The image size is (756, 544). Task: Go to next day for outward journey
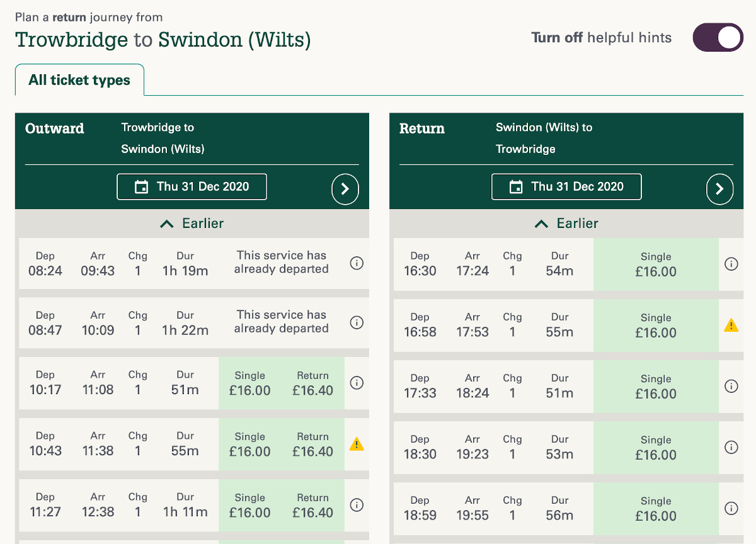(x=345, y=188)
